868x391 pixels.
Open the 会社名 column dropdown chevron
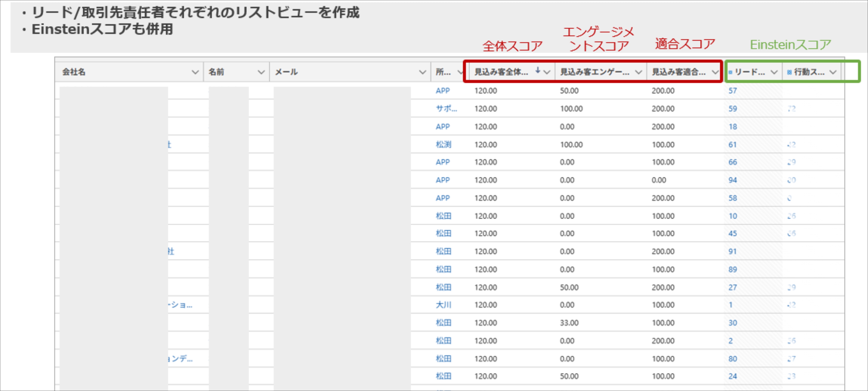(x=195, y=72)
